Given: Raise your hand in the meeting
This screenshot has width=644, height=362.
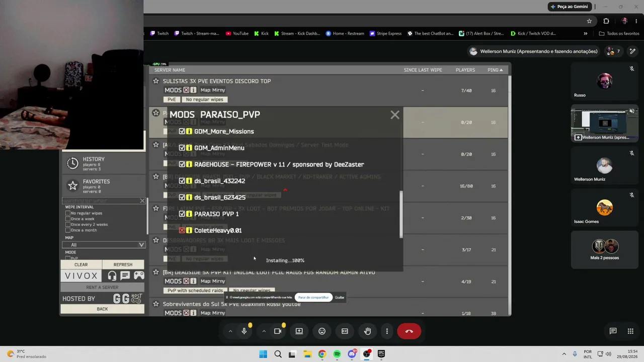Looking at the screenshot, I should 368,331.
